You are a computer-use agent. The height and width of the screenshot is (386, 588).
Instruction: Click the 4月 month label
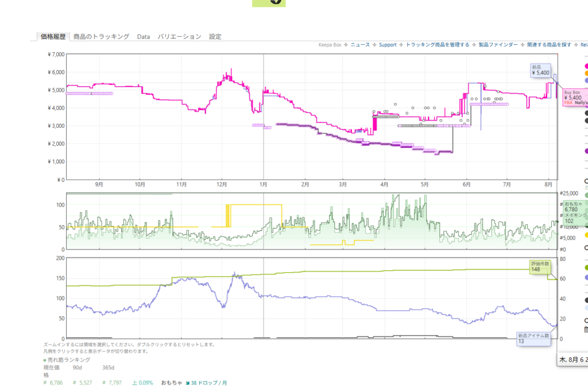384,185
